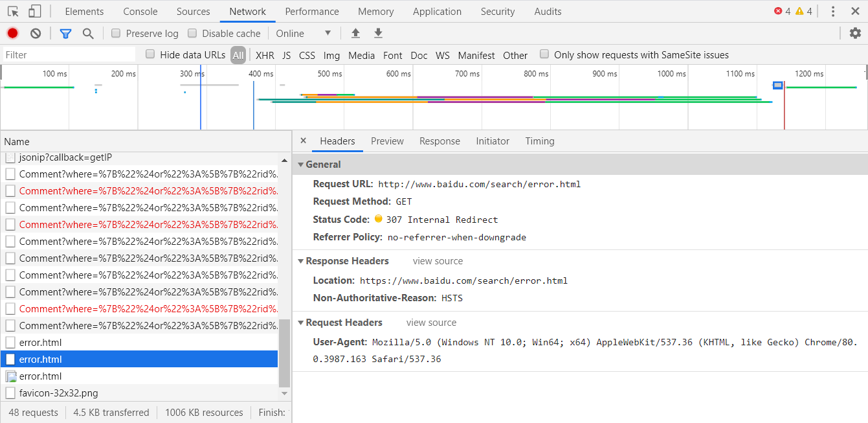Import HAR file with upload arrow

click(355, 33)
